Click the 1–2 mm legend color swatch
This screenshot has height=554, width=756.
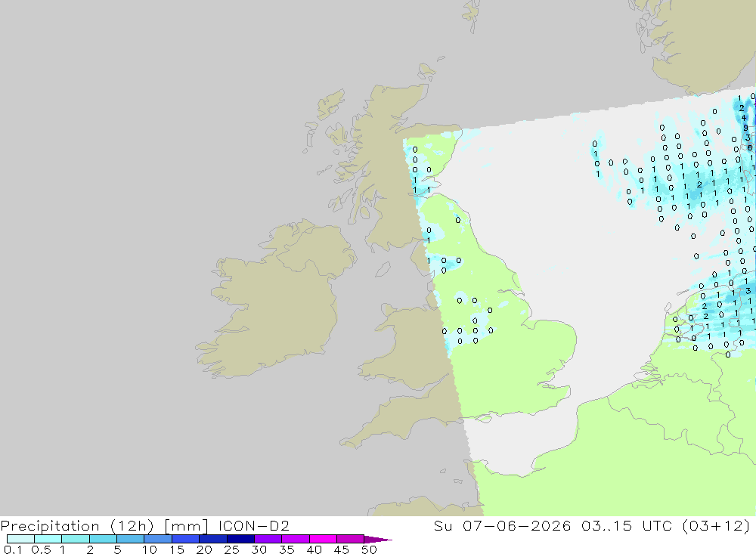(75, 539)
